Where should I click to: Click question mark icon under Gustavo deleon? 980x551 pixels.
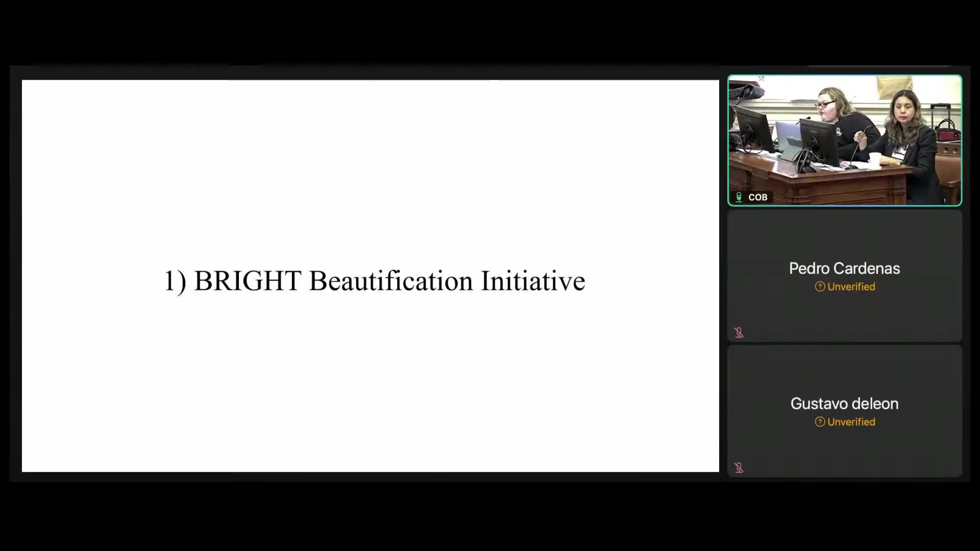point(820,422)
